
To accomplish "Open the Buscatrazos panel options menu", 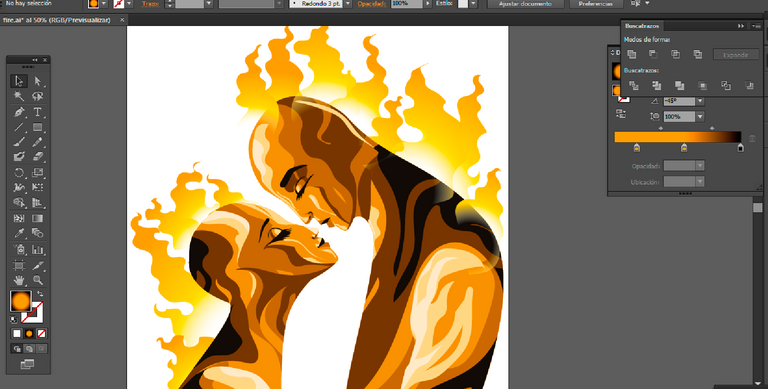I will [x=755, y=26].
